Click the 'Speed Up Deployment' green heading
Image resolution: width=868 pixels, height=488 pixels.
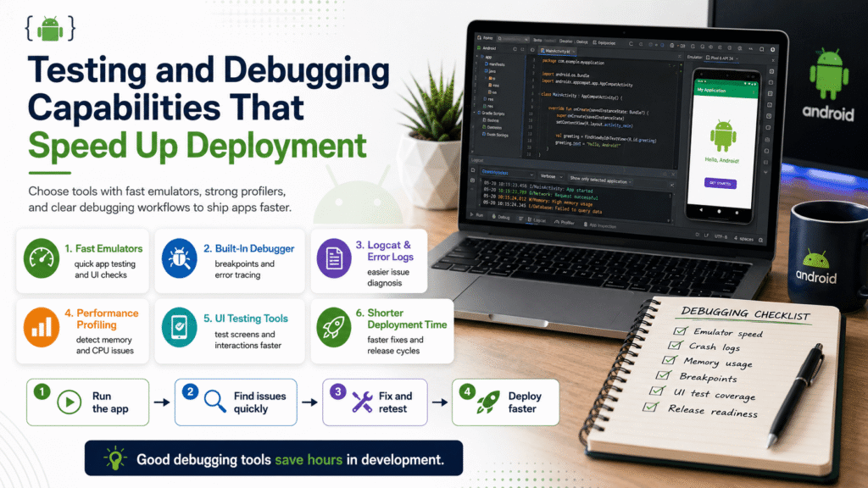click(197, 146)
